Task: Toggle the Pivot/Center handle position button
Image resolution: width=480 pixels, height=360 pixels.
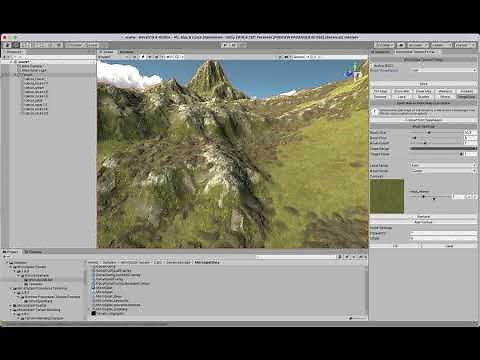Action: click(74, 45)
